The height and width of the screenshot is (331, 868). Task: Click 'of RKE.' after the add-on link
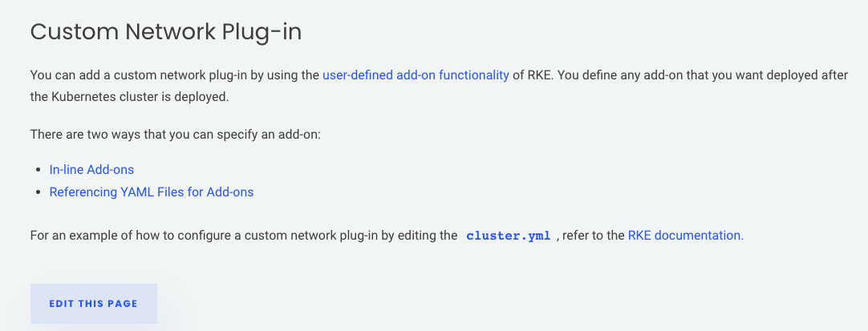click(x=533, y=75)
